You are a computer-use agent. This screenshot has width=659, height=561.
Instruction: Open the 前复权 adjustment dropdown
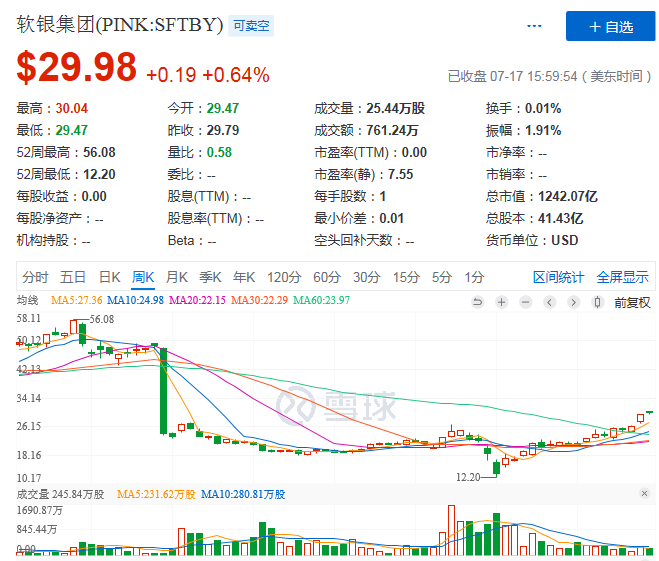click(x=631, y=302)
